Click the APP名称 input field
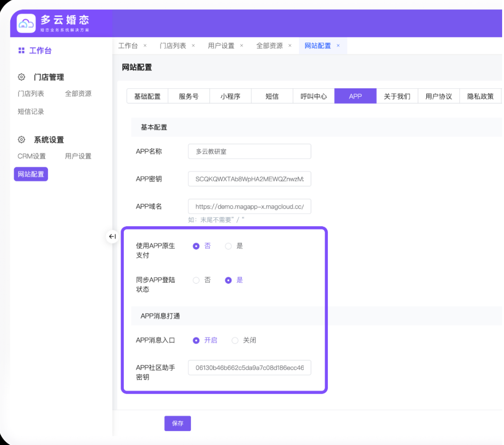The image size is (504, 445). pos(249,151)
